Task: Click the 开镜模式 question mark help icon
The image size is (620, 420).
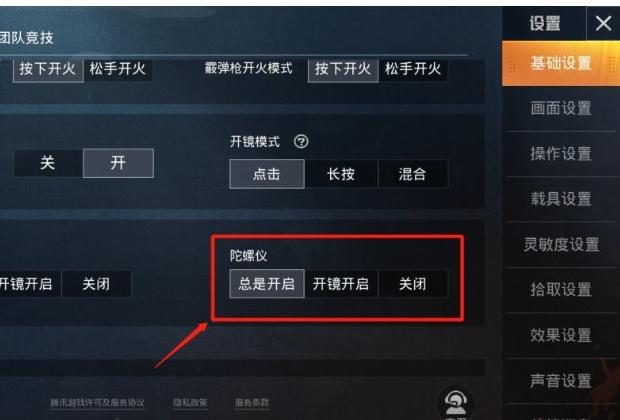Action: coord(301,141)
